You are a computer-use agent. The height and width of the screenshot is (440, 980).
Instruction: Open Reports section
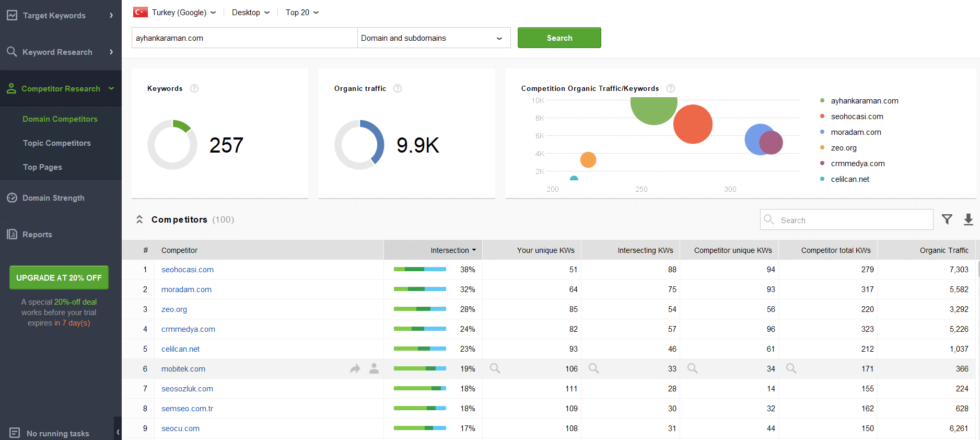[x=37, y=234]
